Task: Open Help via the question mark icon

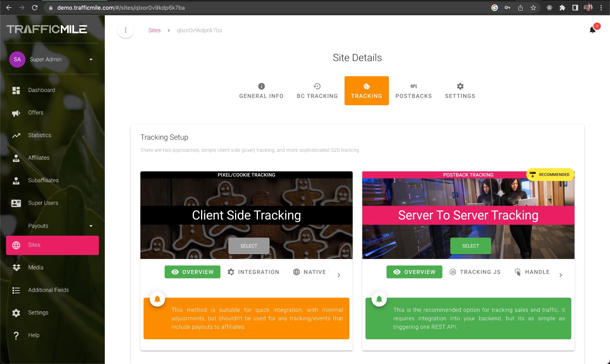Action: 16,335
